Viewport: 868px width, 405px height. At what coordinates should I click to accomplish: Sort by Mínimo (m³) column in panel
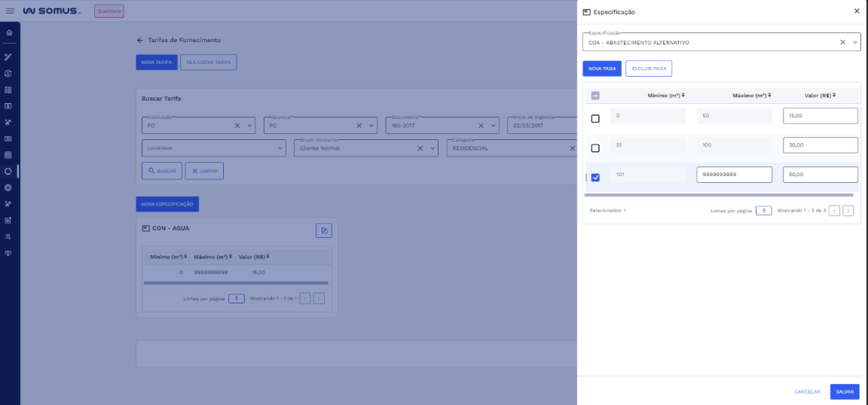click(665, 96)
